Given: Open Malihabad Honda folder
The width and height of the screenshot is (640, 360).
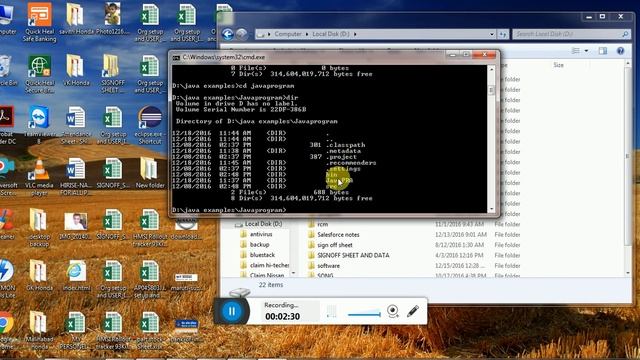Looking at the screenshot, I should coord(39,331).
